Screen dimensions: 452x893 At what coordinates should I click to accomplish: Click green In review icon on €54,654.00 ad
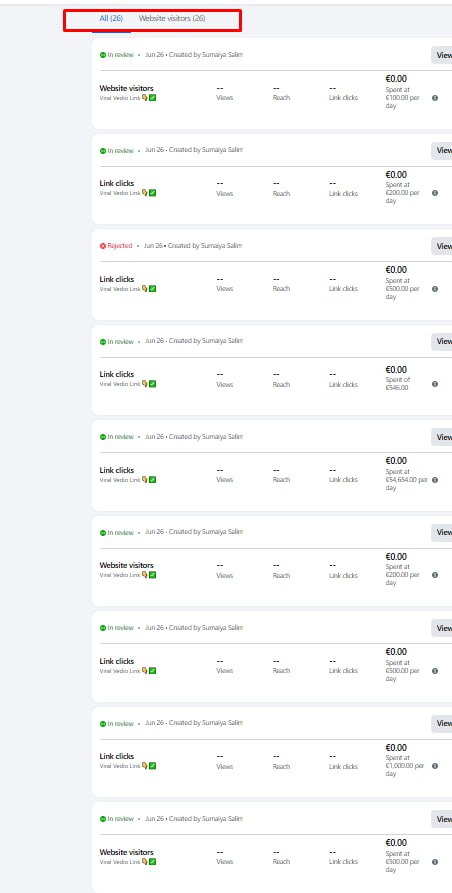click(x=103, y=437)
